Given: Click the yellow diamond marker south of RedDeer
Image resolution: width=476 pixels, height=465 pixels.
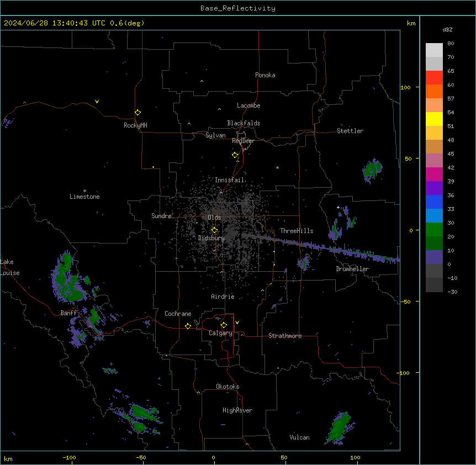Looking at the screenshot, I should [235, 155].
